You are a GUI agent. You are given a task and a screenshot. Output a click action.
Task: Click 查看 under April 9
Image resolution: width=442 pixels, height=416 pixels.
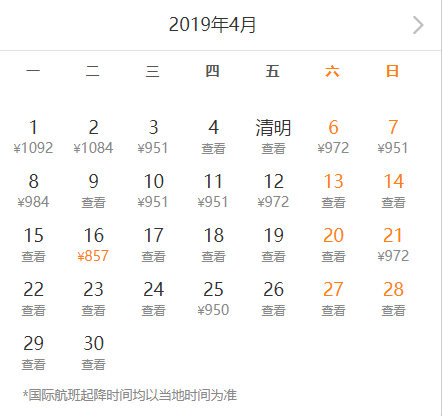pyautogui.click(x=93, y=202)
